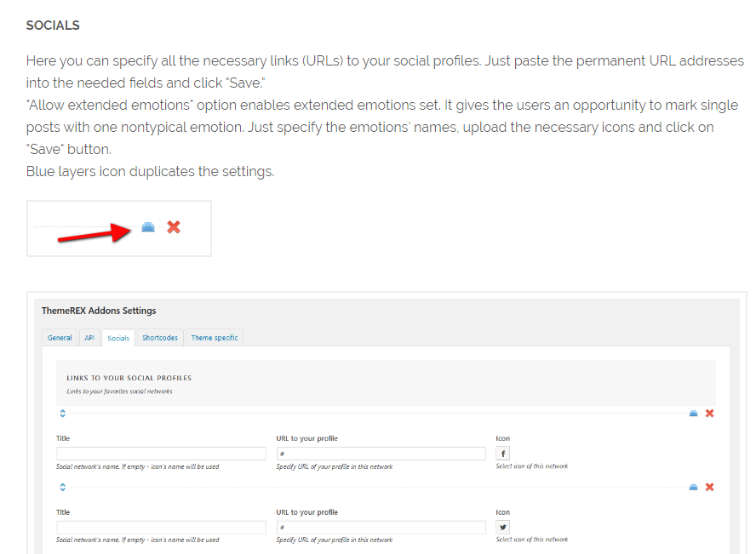Select the Facebook icon picker button

pos(502,454)
